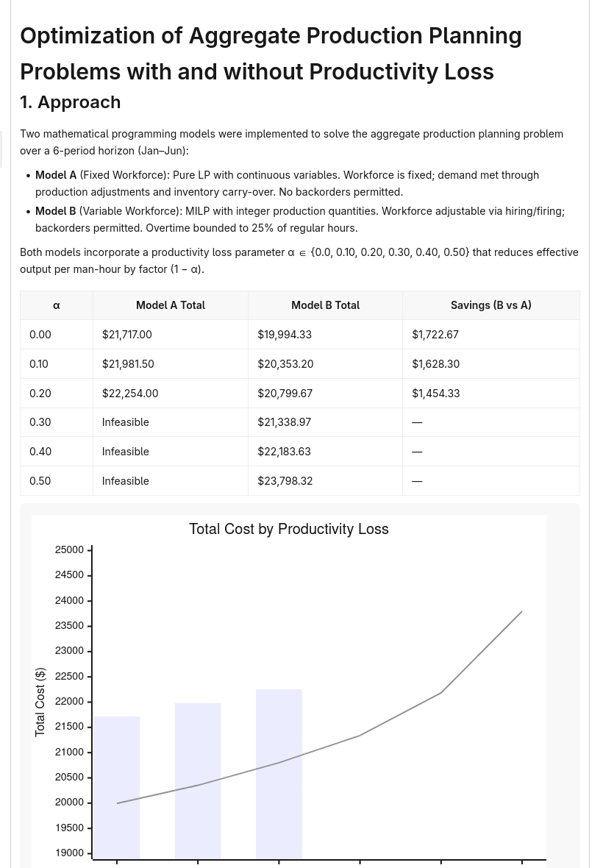Click the y-axis tick label '23500'
This screenshot has width=603, height=868.
point(70,625)
